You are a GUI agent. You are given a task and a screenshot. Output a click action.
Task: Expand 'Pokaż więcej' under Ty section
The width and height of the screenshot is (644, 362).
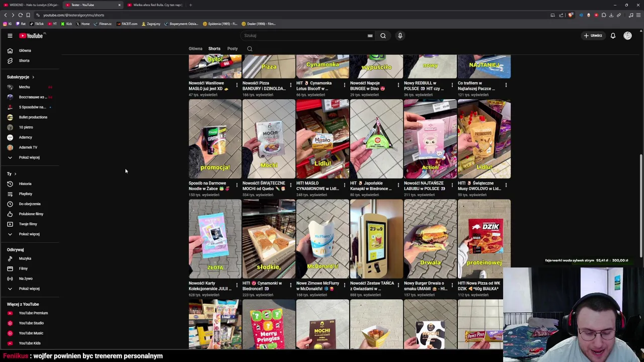[30, 234]
